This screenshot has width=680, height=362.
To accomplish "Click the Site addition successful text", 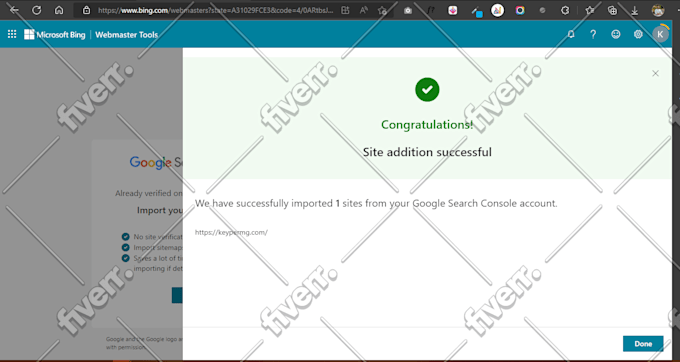I will [427, 152].
